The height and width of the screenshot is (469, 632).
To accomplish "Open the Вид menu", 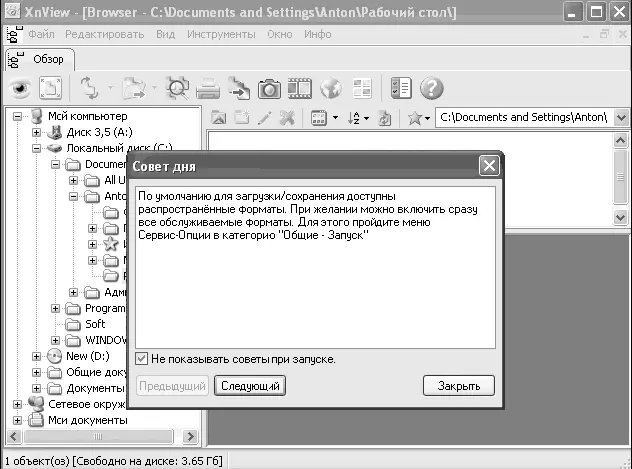I will tap(166, 35).
